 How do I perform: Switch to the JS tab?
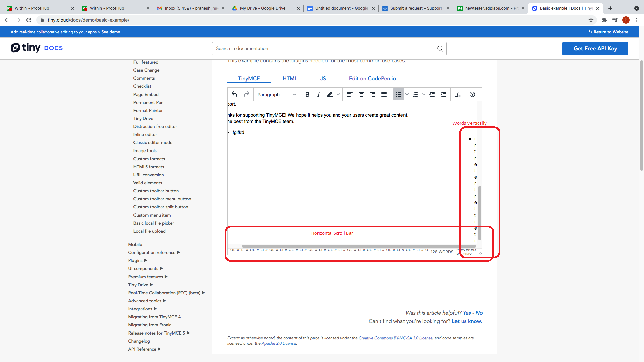323,78
